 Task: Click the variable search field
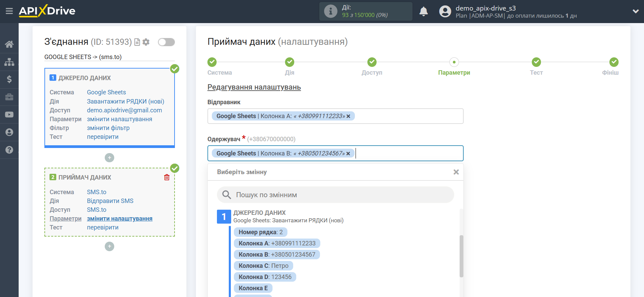click(335, 195)
